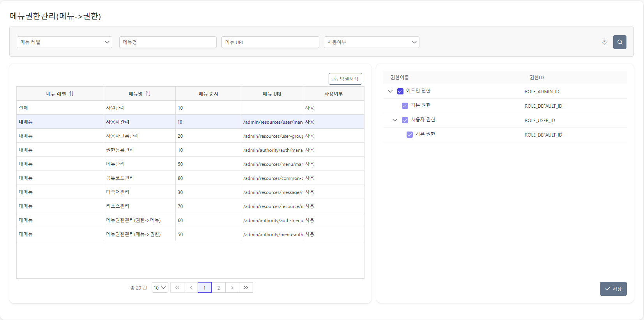Image resolution: width=644 pixels, height=320 pixels.
Task: Go to first page double-arrow
Action: click(177, 288)
